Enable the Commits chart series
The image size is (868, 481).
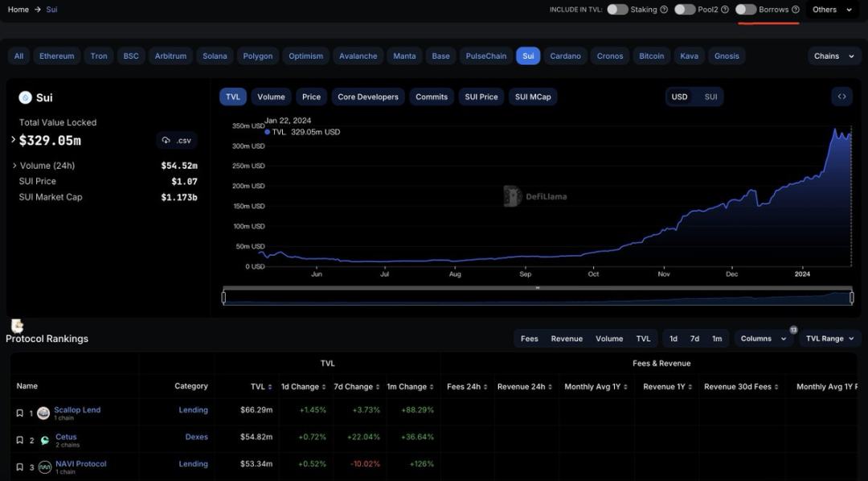(432, 97)
